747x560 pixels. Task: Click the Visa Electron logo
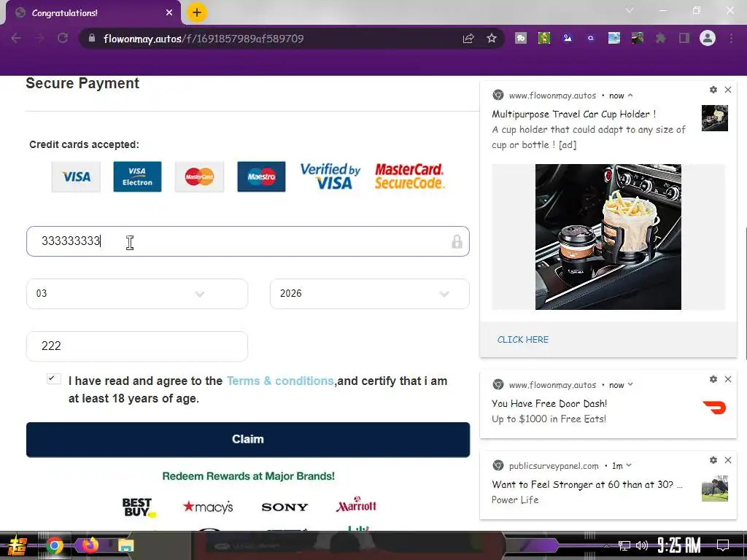(137, 176)
